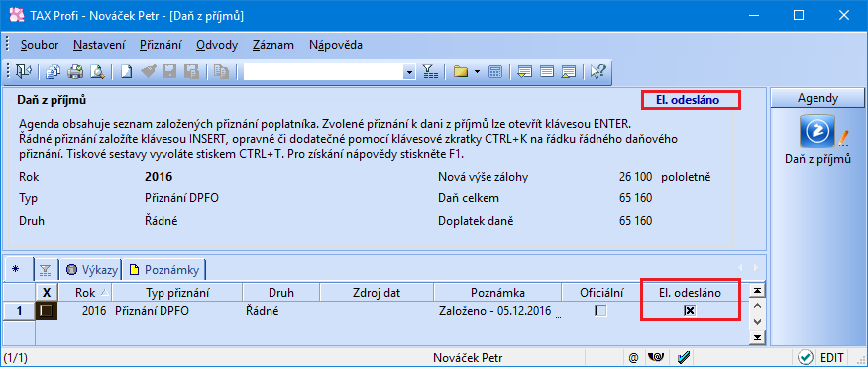This screenshot has width=868, height=367.
Task: Click Nováček Petr in status bar
Action: pos(469,357)
